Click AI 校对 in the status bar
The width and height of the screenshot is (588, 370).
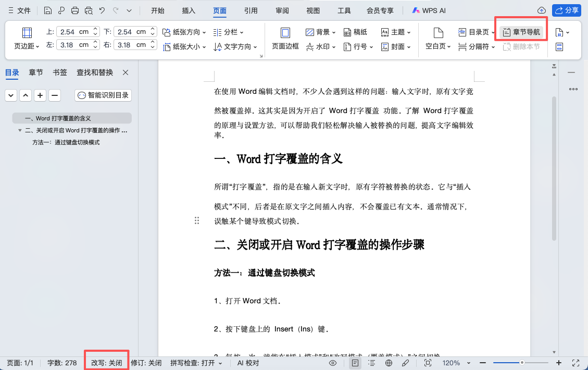[248, 363]
